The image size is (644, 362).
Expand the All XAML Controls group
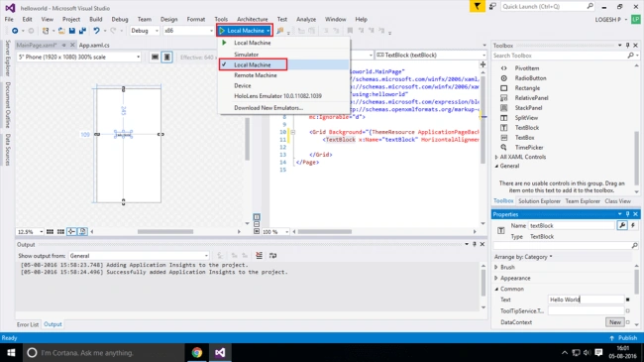pos(496,157)
